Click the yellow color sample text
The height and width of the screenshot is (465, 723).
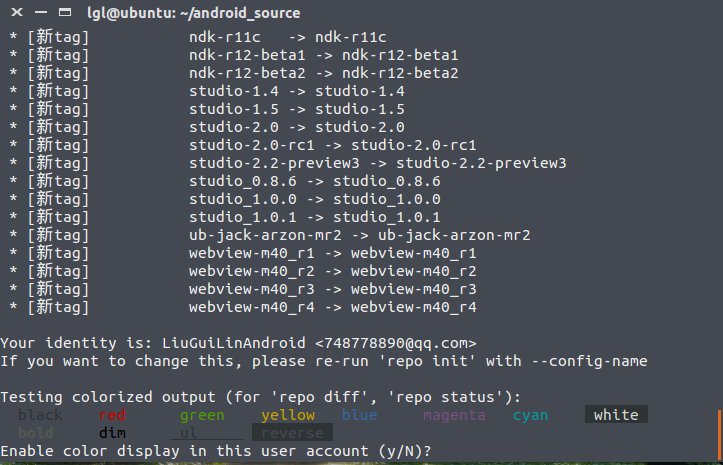tap(287, 415)
